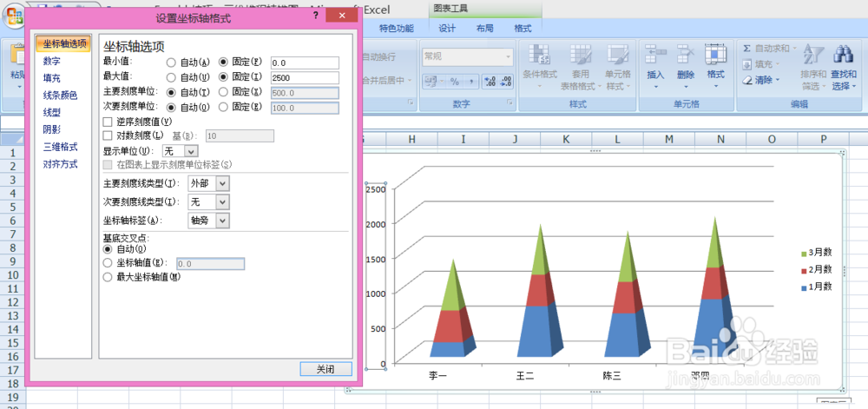Enable the 对数刻度 checkbox
Screen dimensions: 868x409
point(108,135)
